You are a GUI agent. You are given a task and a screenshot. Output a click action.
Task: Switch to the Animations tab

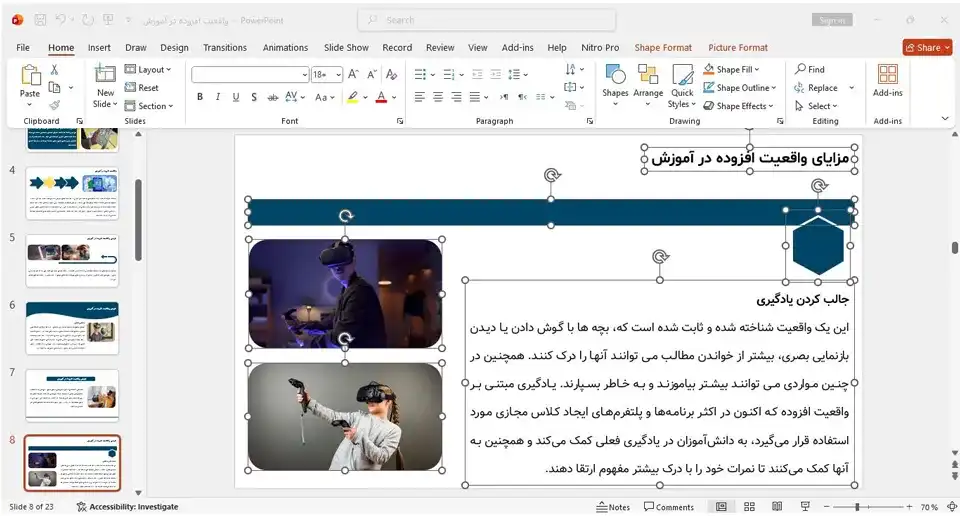tap(285, 48)
